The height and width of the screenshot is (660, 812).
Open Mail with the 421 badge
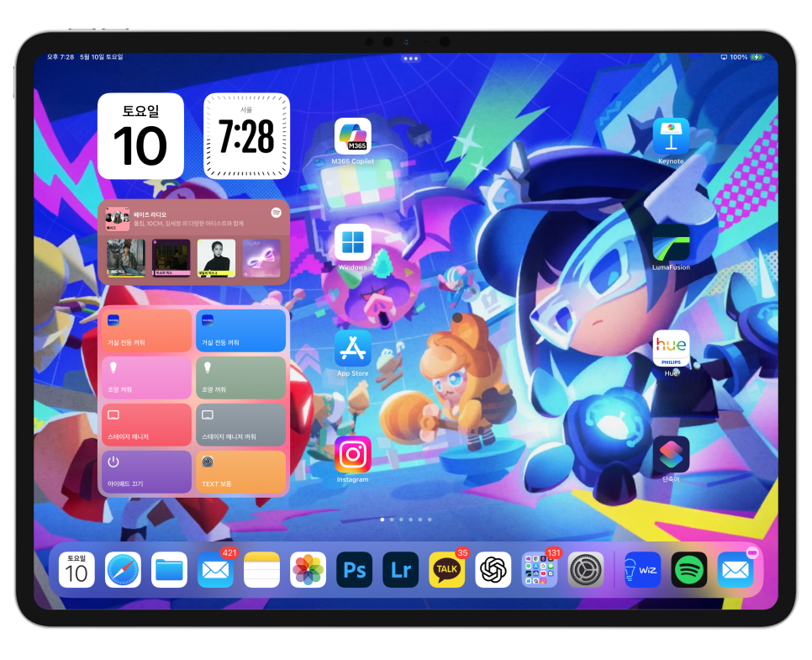[215, 570]
